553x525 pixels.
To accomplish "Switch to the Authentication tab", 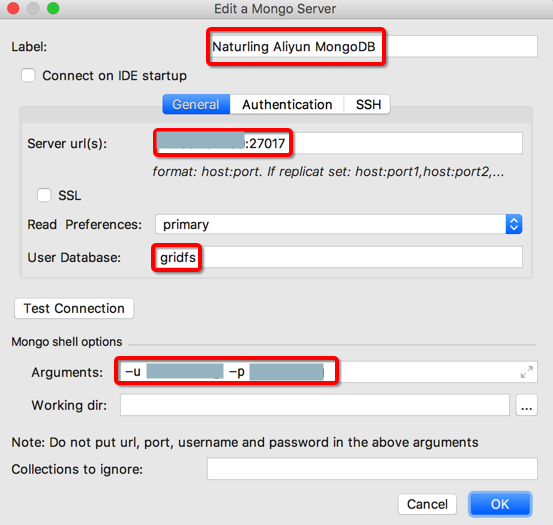I will pos(287,104).
